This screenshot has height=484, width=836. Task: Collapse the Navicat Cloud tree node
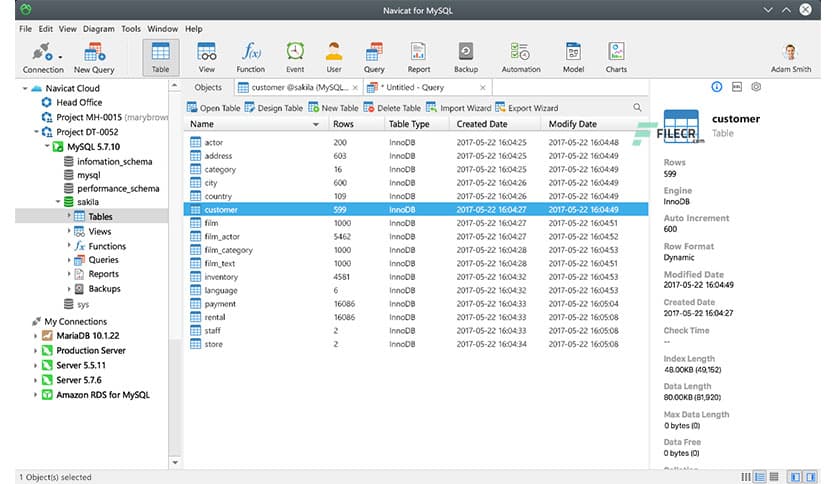pyautogui.click(x=25, y=88)
